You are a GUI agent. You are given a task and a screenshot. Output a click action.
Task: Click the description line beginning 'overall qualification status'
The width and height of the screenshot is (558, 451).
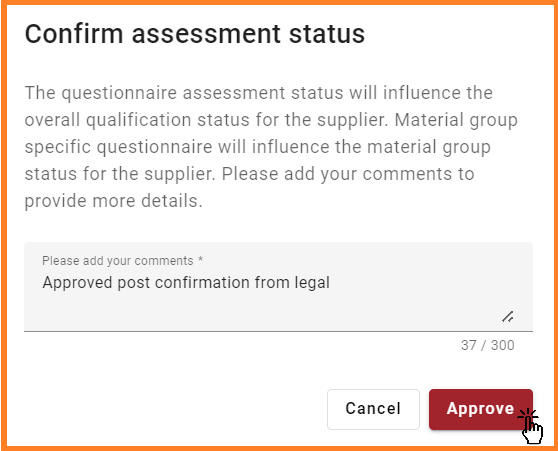(271, 120)
